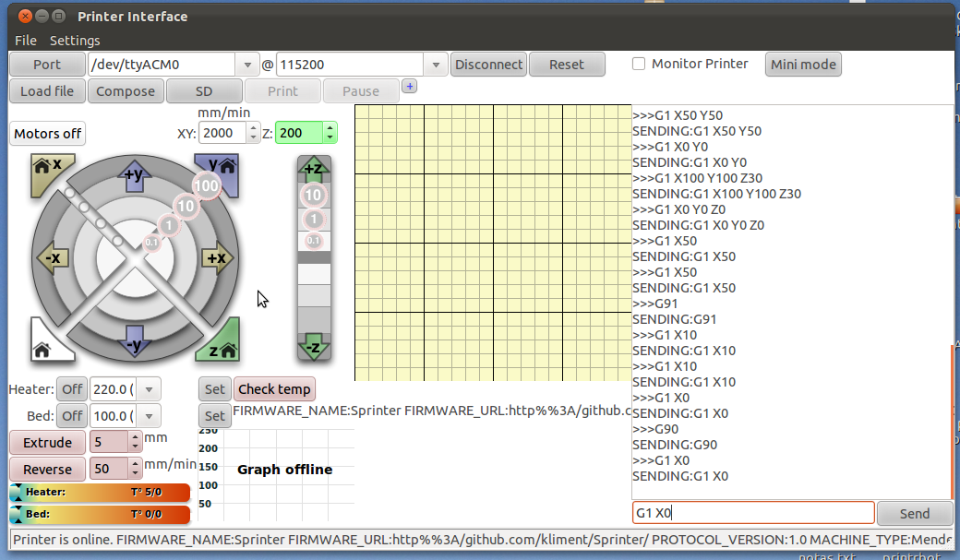This screenshot has height=560, width=960.
Task: Open the heater temperature dropdown
Action: click(x=149, y=389)
